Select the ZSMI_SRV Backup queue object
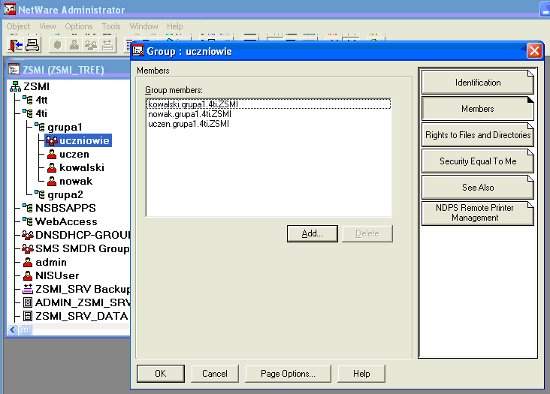This screenshot has height=394, width=550. coord(76,289)
